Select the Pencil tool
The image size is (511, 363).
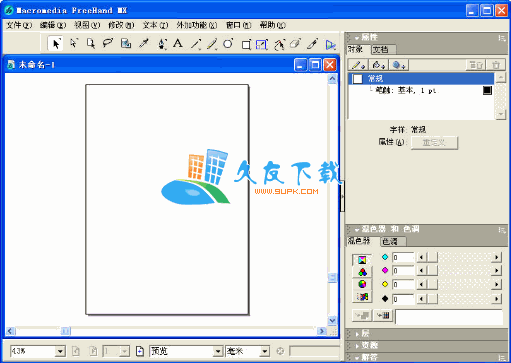(212, 44)
